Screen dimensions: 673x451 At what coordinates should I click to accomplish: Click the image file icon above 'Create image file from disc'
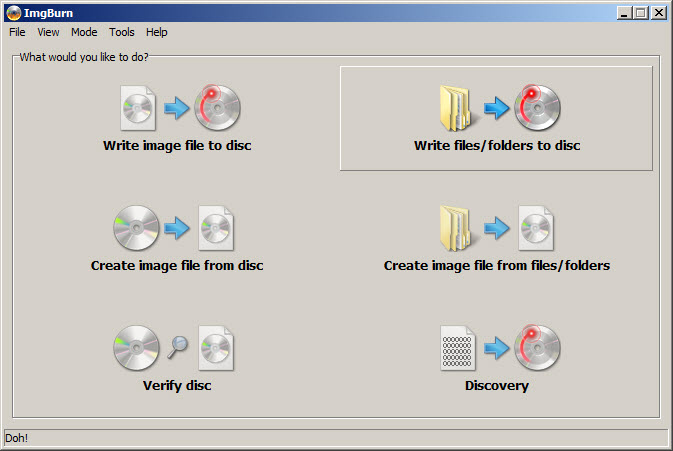[216, 228]
